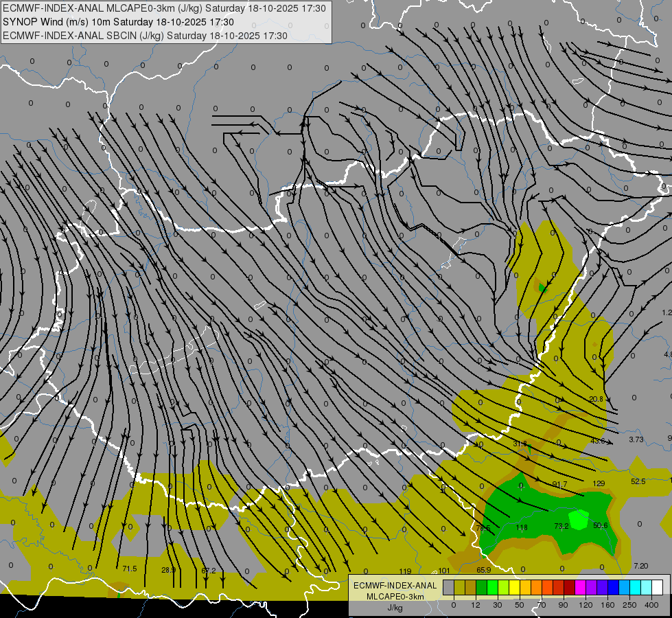Click the map value '3.73'
This screenshot has height=618, width=672.
point(636,439)
